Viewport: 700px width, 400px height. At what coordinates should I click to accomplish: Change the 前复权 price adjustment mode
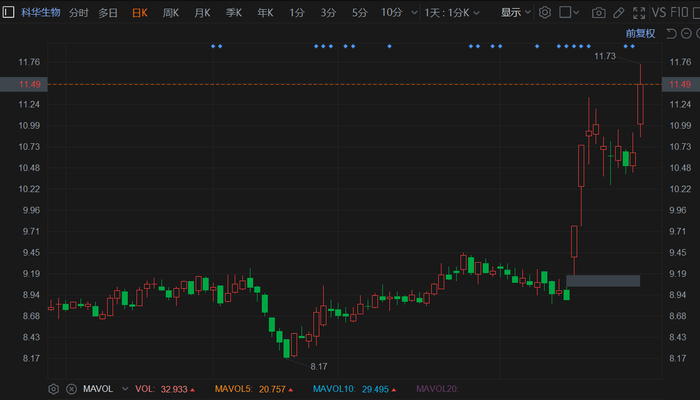tap(640, 33)
